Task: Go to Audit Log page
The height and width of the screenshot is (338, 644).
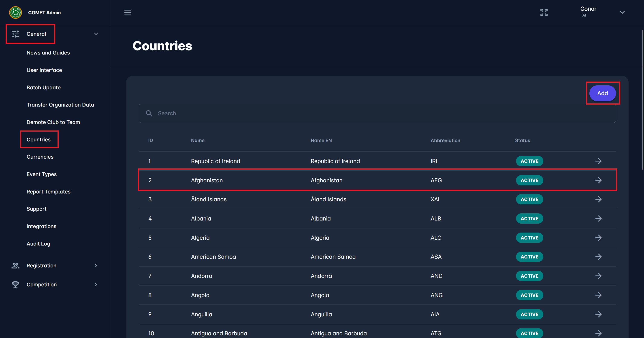Action: (x=38, y=244)
